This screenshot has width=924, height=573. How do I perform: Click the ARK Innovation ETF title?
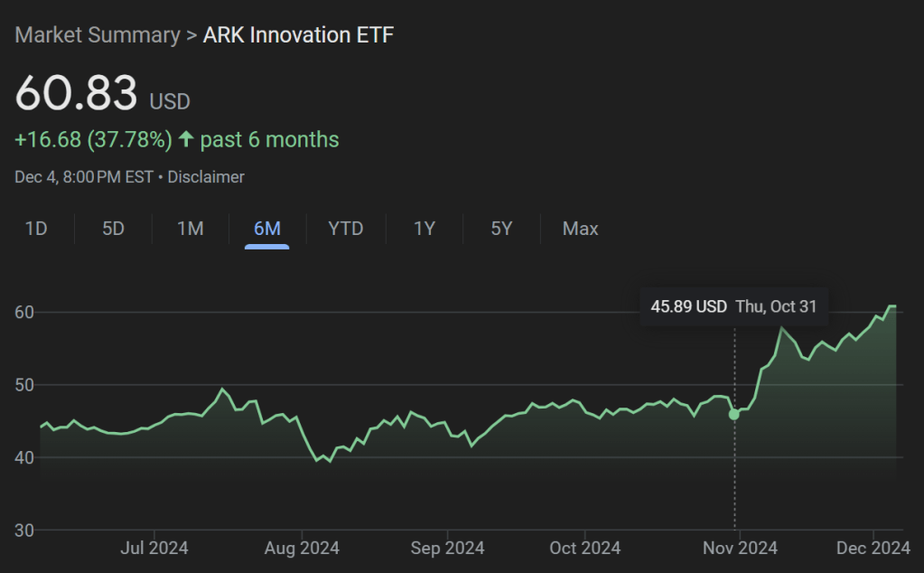pos(298,35)
